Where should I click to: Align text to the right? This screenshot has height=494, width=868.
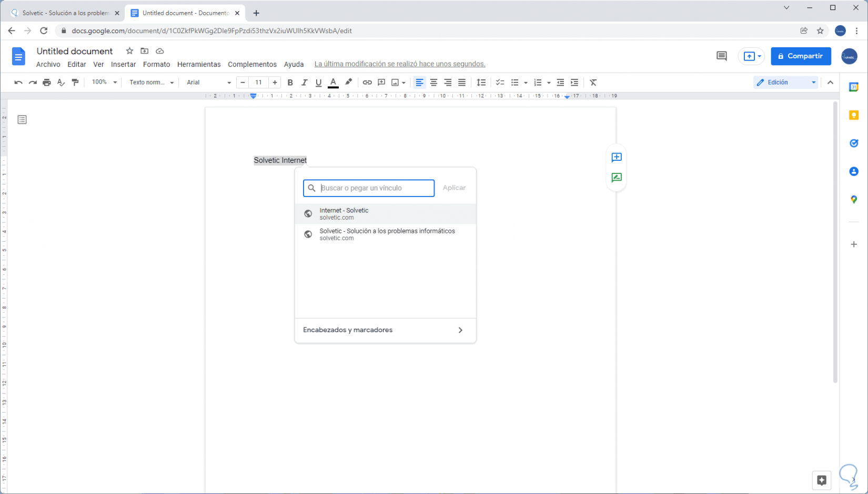pyautogui.click(x=448, y=83)
